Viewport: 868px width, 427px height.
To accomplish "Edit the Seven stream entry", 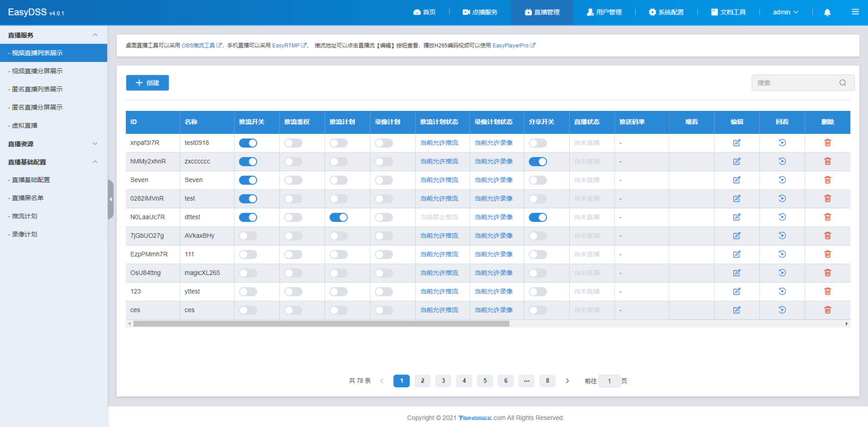I will pos(737,180).
